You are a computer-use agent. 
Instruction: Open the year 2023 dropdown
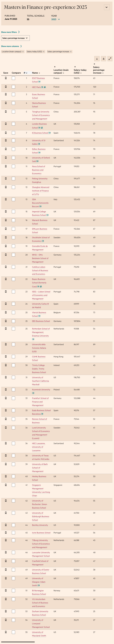point(56,19)
